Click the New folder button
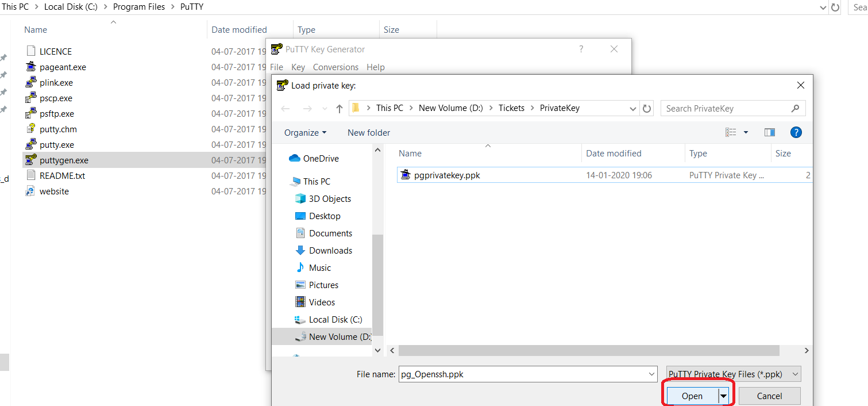The width and height of the screenshot is (868, 406). tap(369, 133)
